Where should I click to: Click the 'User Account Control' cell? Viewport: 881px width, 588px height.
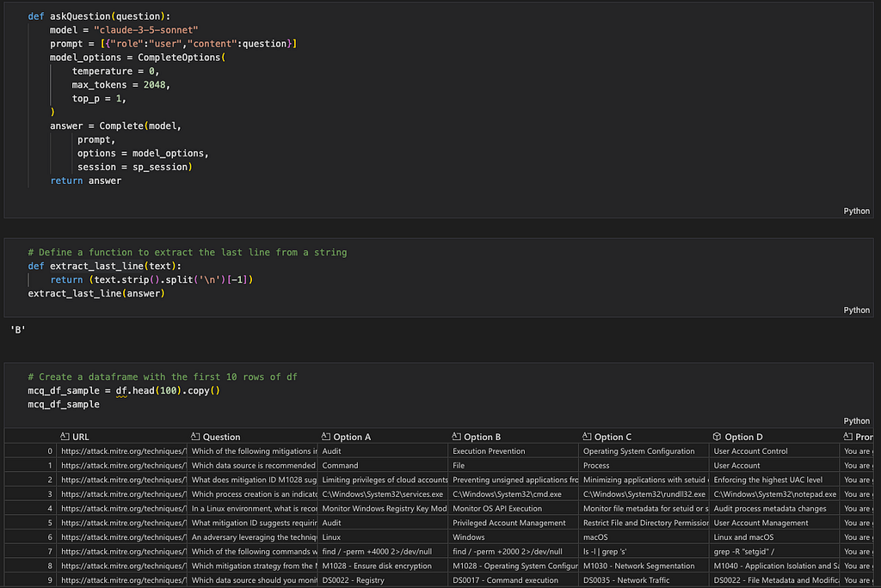[774, 451]
